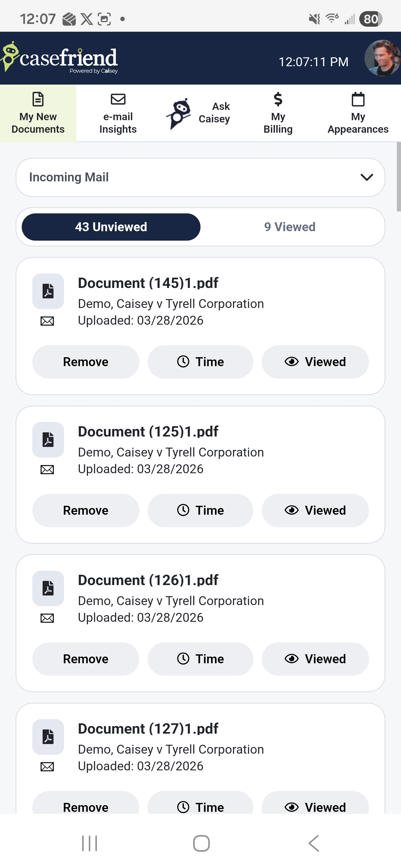Tap the stacked layers notification icon
Screen dimensions: 401x868
69,19
